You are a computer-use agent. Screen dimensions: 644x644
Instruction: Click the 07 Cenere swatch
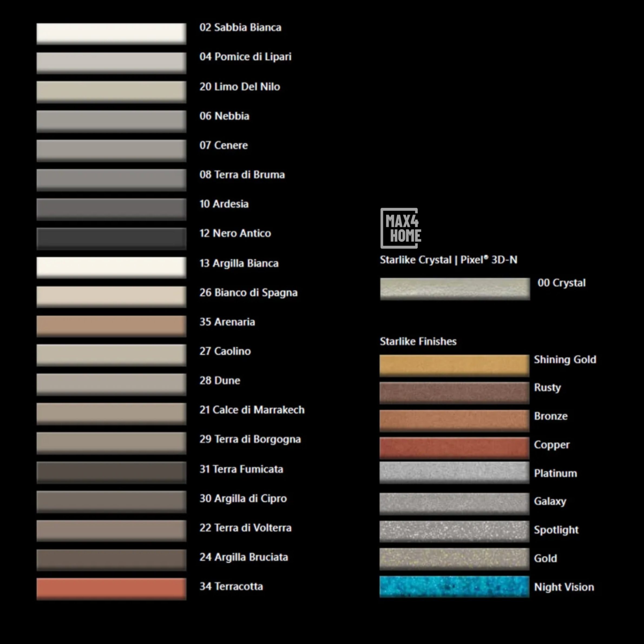click(111, 151)
